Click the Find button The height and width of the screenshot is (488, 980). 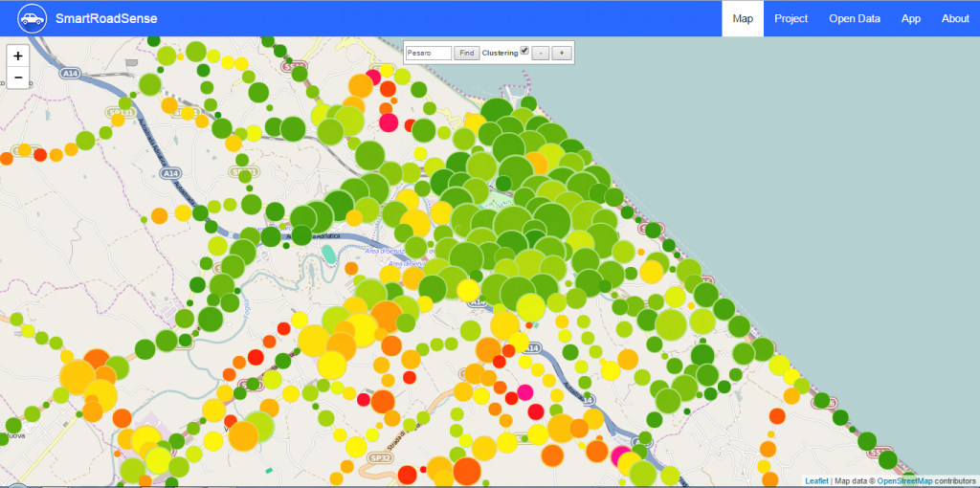[x=466, y=54]
